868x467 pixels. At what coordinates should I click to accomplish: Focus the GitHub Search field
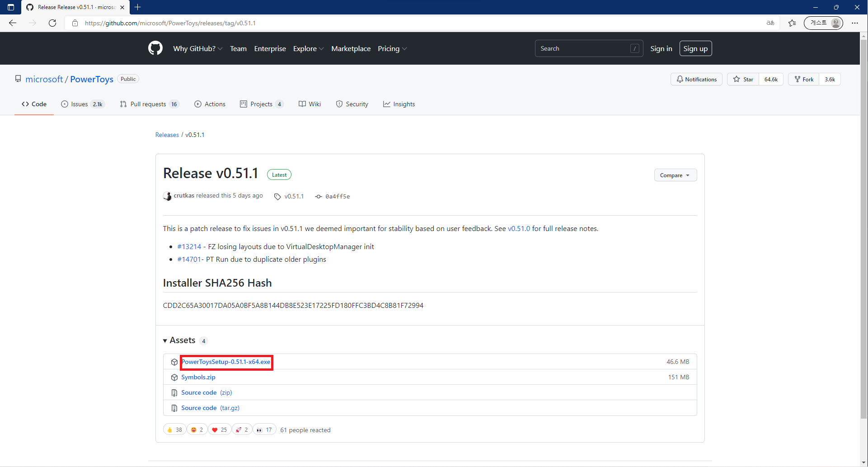(589, 48)
